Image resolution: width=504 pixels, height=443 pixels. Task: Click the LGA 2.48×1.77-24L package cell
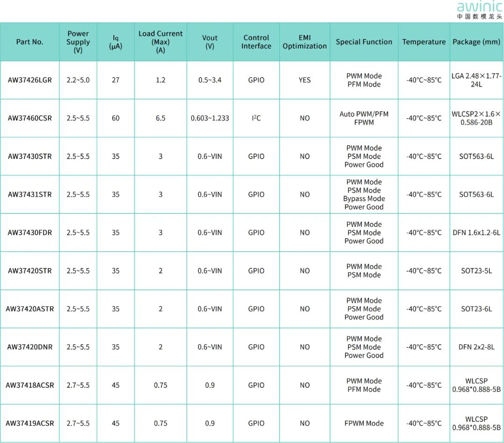pos(476,80)
